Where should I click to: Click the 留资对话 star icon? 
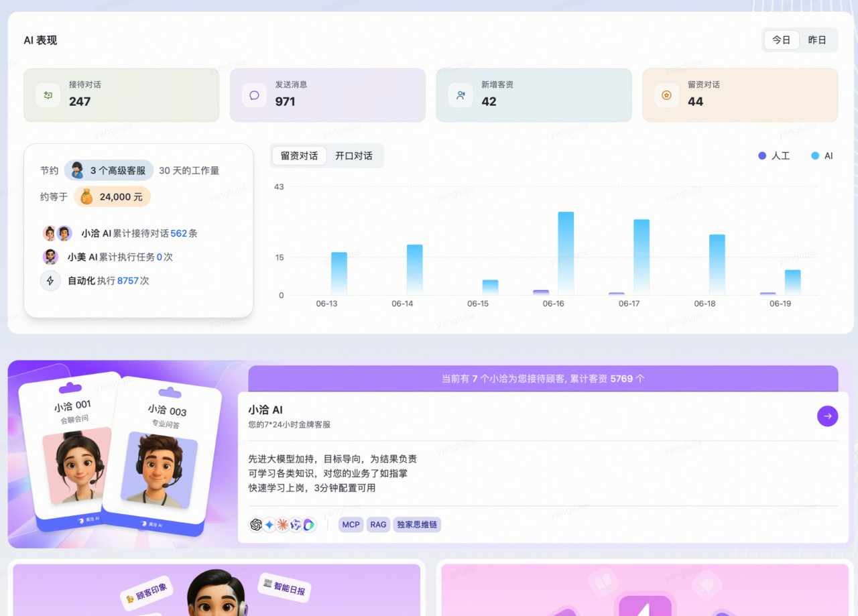[666, 95]
